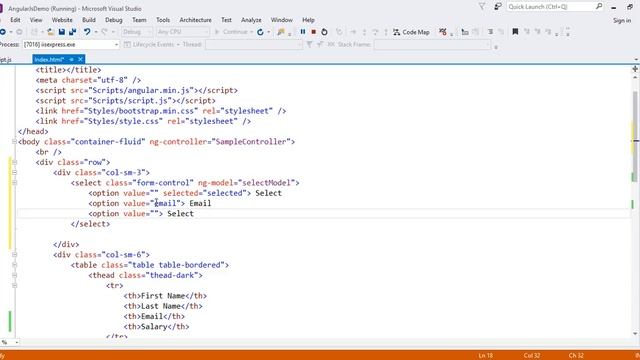Click the vertical scrollbar thumb in editor

635,135
